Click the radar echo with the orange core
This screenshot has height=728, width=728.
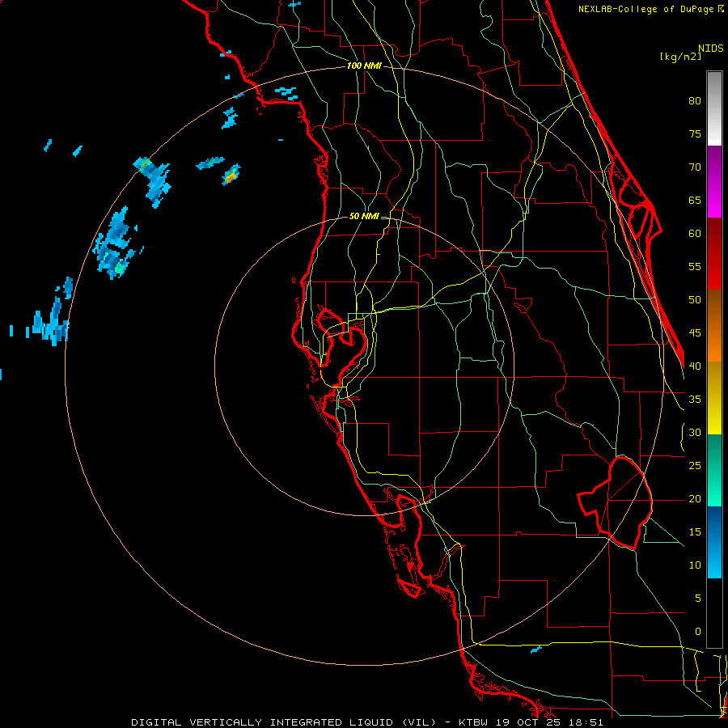[231, 175]
